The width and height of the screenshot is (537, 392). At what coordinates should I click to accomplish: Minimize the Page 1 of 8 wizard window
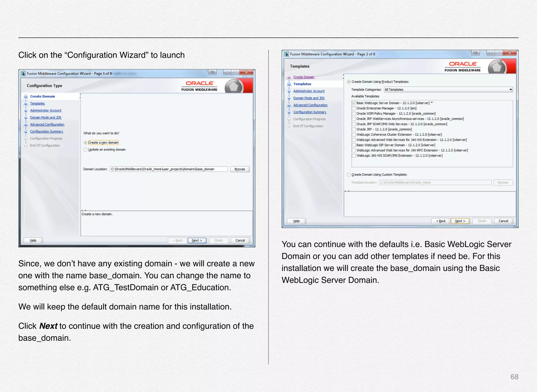coord(227,72)
